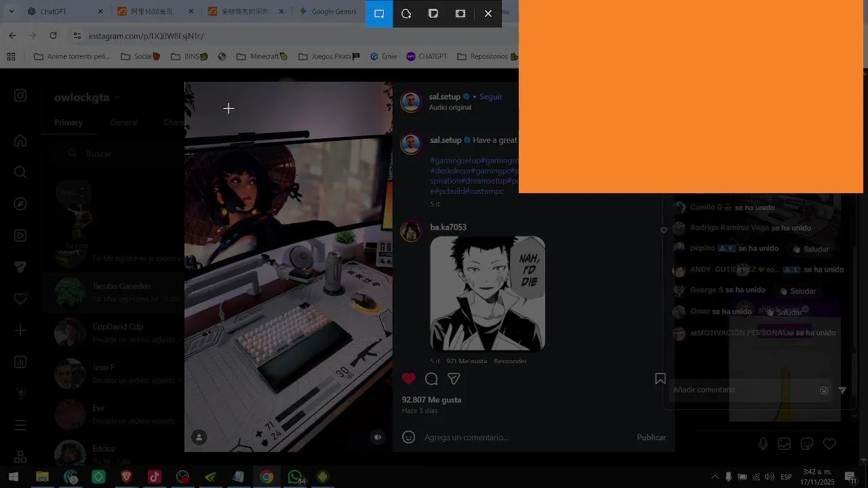The height and width of the screenshot is (488, 868).
Task: Open Minecraft bookmark folder
Action: 262,56
